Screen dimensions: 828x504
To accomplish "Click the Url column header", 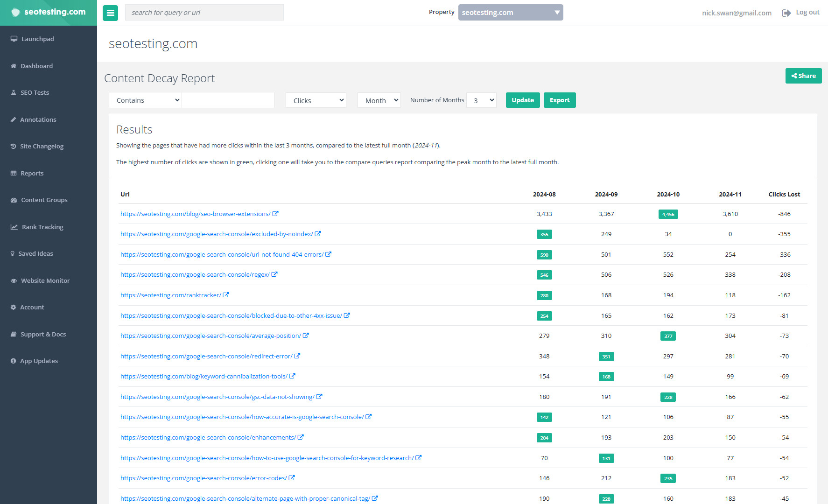I will pos(125,194).
